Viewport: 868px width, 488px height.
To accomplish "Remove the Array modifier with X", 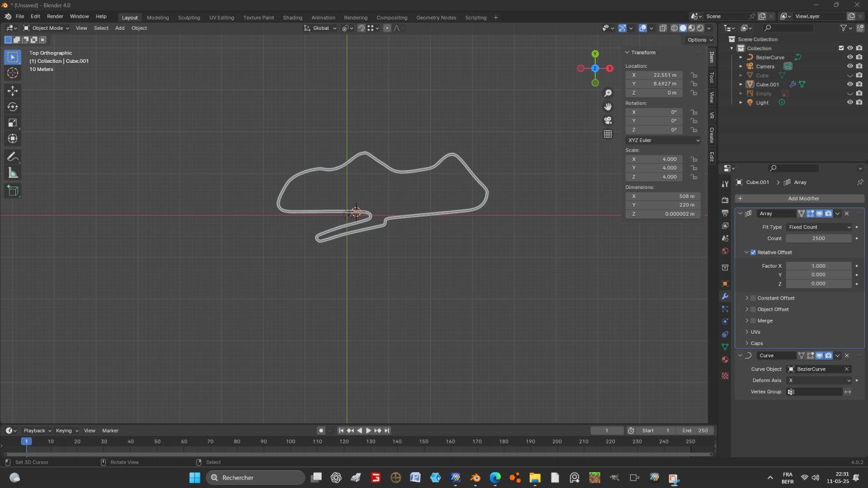I will tap(846, 213).
